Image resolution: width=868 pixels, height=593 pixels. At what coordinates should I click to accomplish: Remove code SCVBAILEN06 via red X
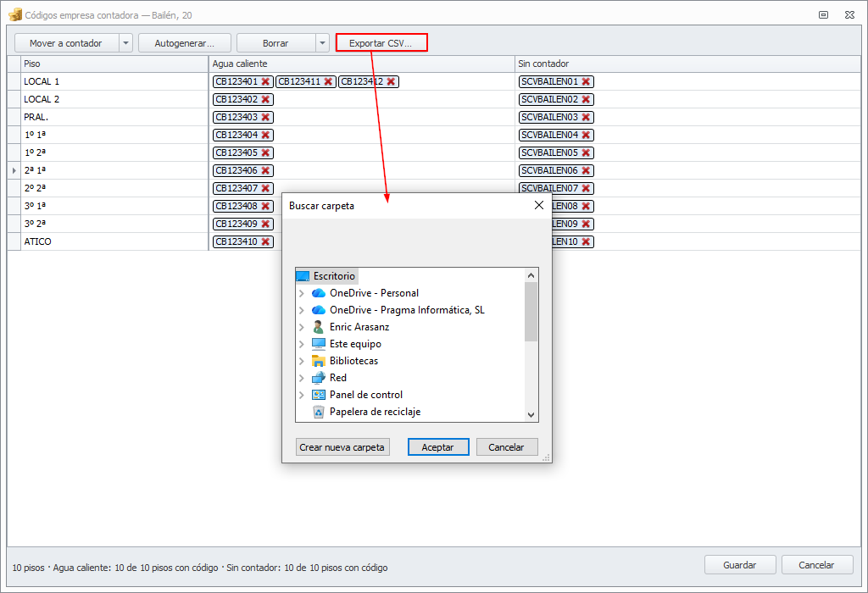[x=586, y=170]
